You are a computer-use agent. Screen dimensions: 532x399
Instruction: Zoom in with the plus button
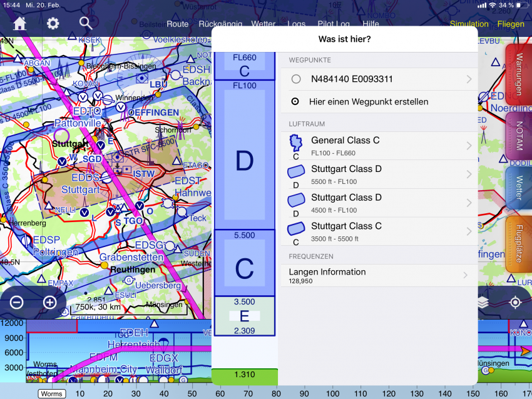(49, 303)
